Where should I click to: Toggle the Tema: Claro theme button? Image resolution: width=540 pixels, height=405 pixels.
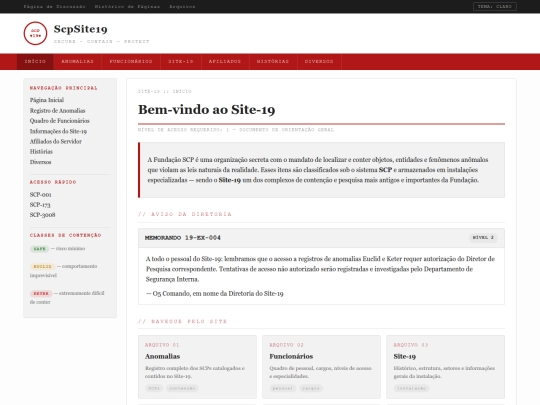coord(495,7)
